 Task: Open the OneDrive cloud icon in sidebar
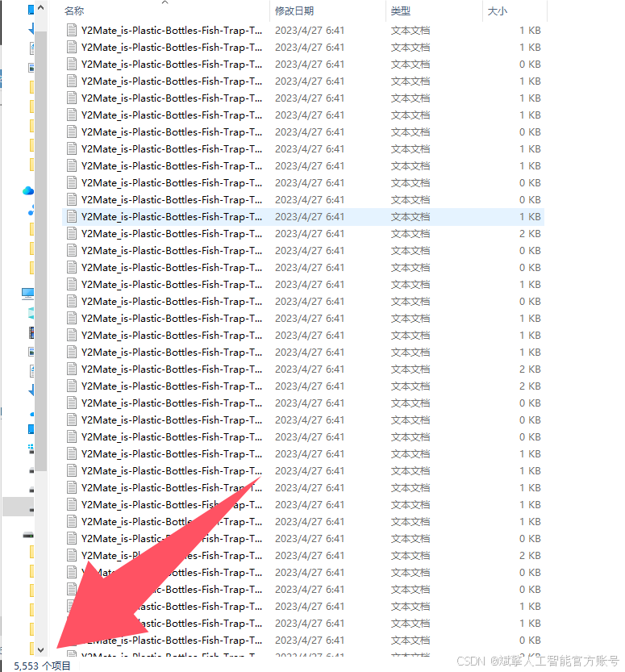28,190
